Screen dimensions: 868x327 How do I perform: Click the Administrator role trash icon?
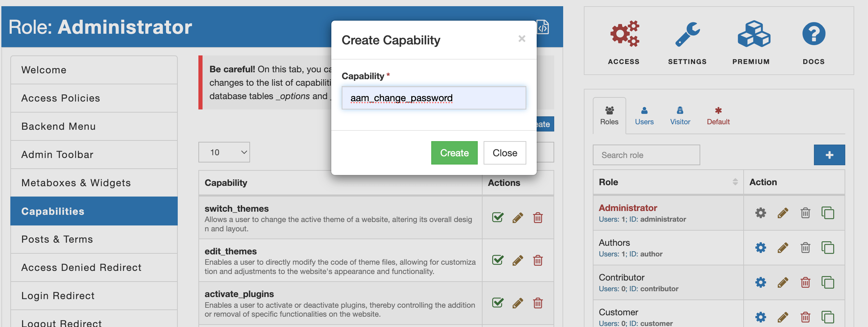coord(805,213)
